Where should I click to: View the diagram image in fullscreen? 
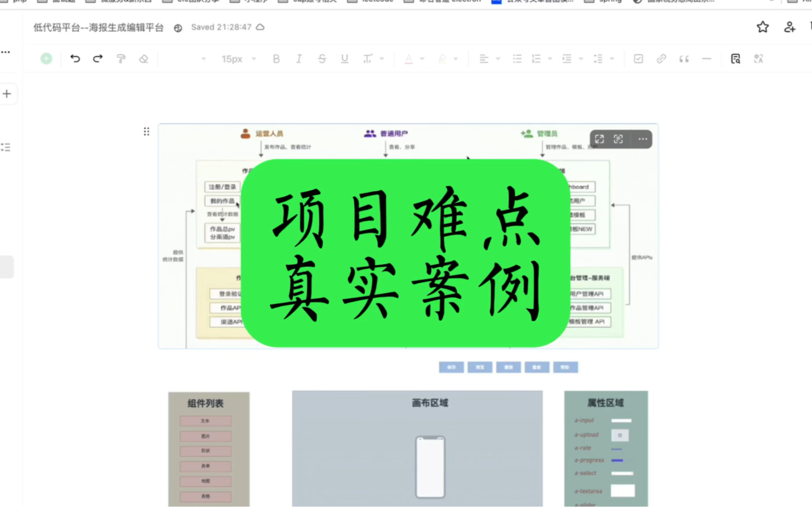[x=599, y=139]
